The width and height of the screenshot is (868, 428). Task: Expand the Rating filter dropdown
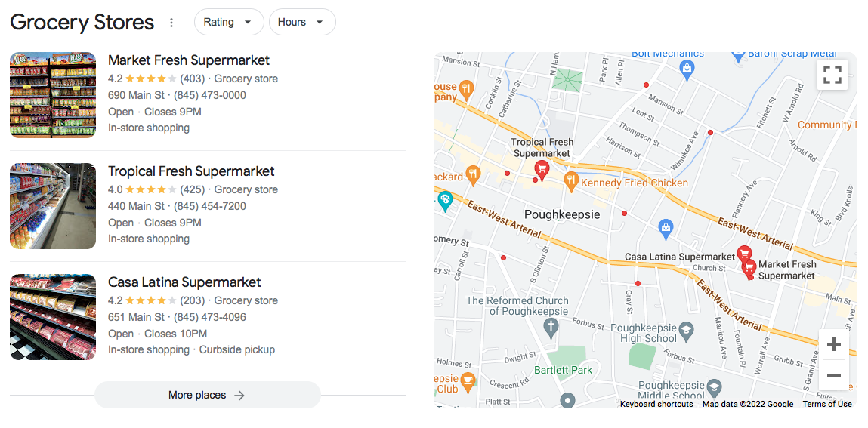pos(229,22)
